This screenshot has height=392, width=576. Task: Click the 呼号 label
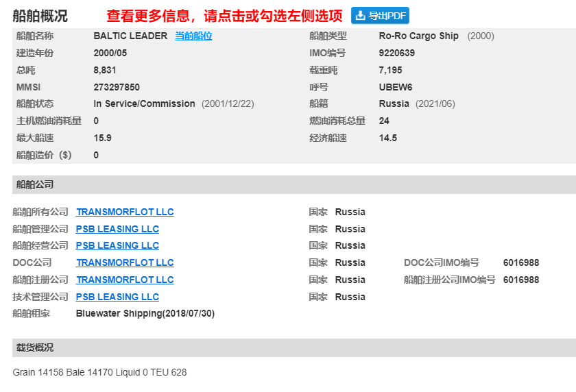pyautogui.click(x=318, y=87)
